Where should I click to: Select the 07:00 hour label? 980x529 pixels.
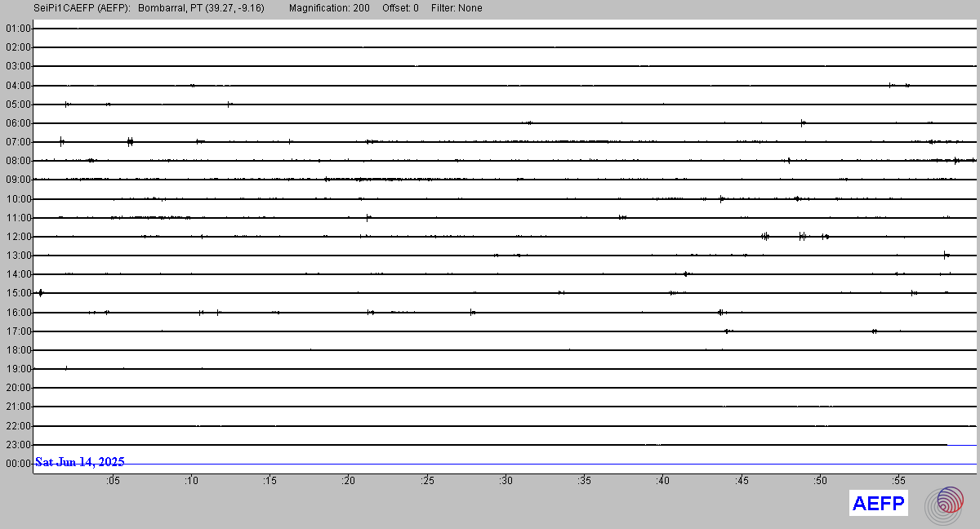18,142
